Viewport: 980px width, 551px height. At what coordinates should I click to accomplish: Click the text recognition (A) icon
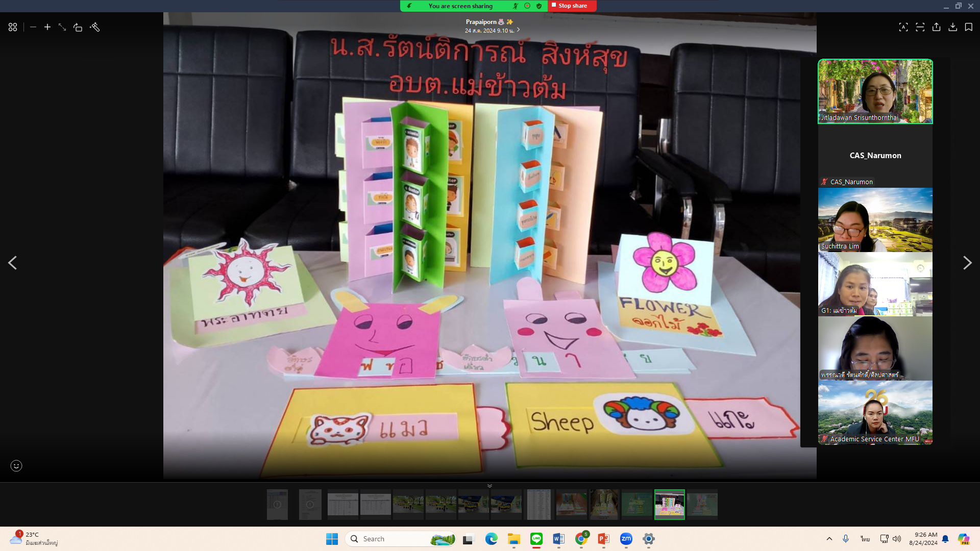pyautogui.click(x=903, y=27)
